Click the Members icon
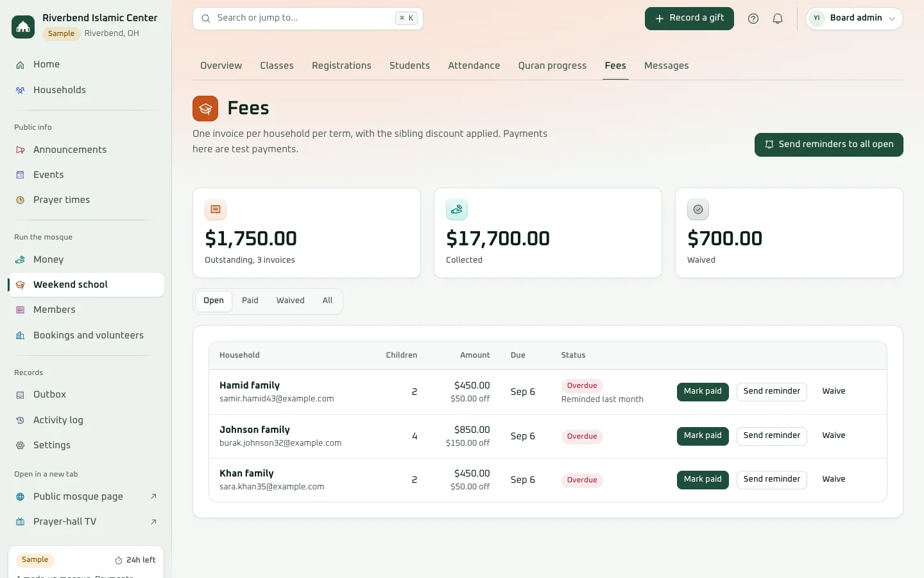924x578 pixels. pos(21,310)
